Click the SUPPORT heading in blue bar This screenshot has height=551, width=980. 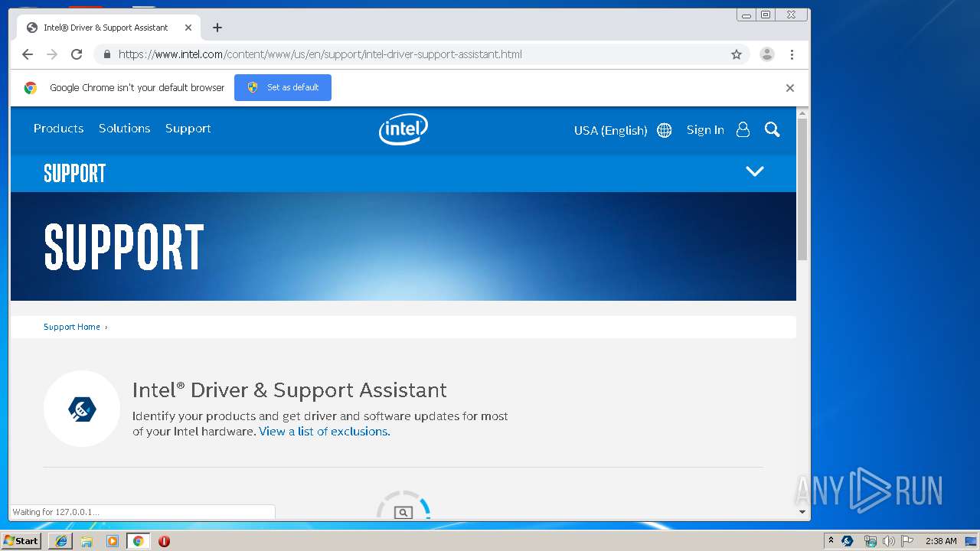click(74, 173)
